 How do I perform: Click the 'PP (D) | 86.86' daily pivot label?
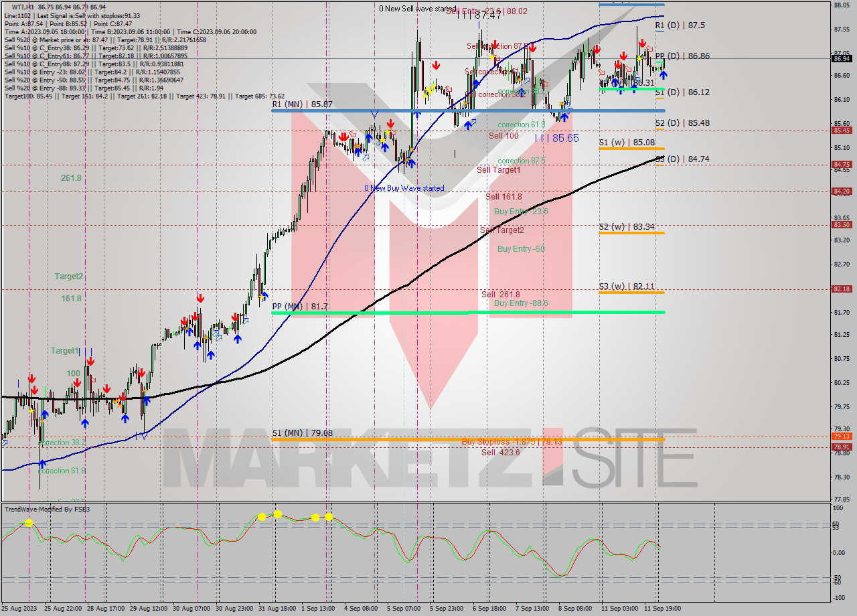click(x=682, y=56)
